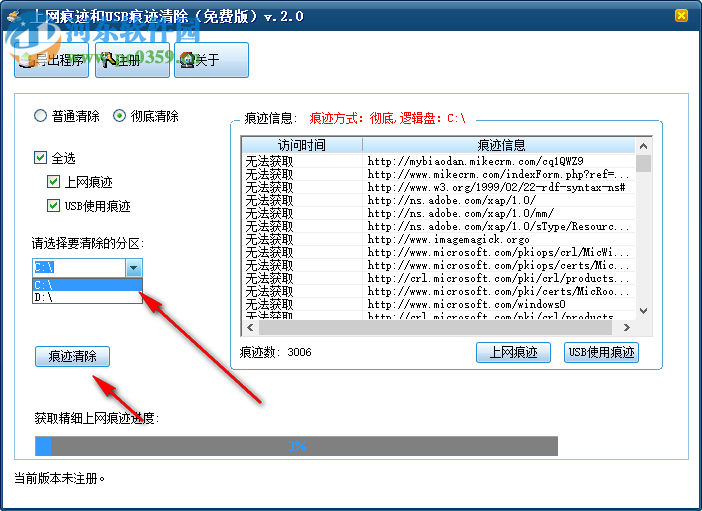The width and height of the screenshot is (702, 511).
Task: Select 普通清除 radio option
Action: 67,116
